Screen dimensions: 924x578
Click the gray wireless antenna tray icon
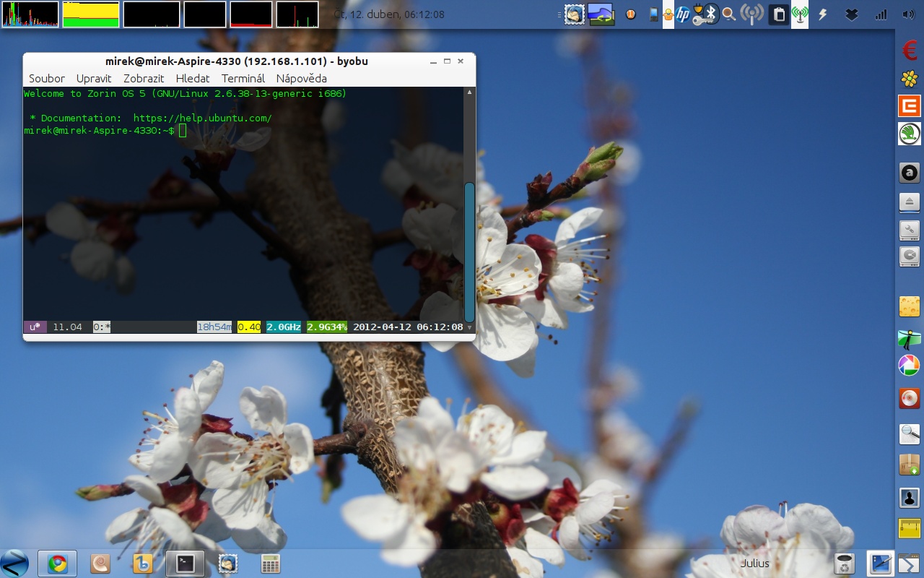[x=752, y=14]
